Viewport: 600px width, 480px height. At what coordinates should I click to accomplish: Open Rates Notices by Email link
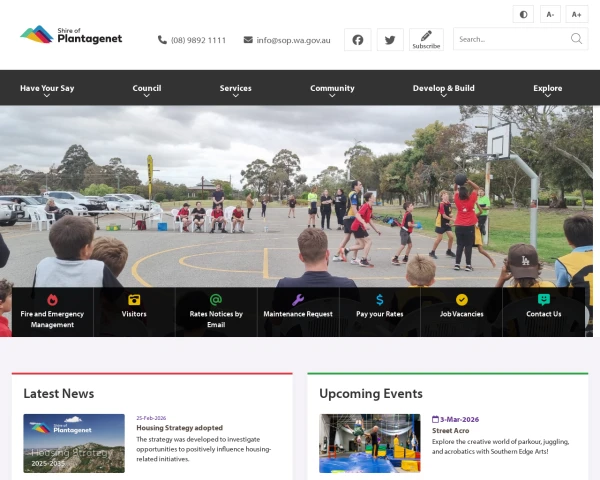pos(216,319)
